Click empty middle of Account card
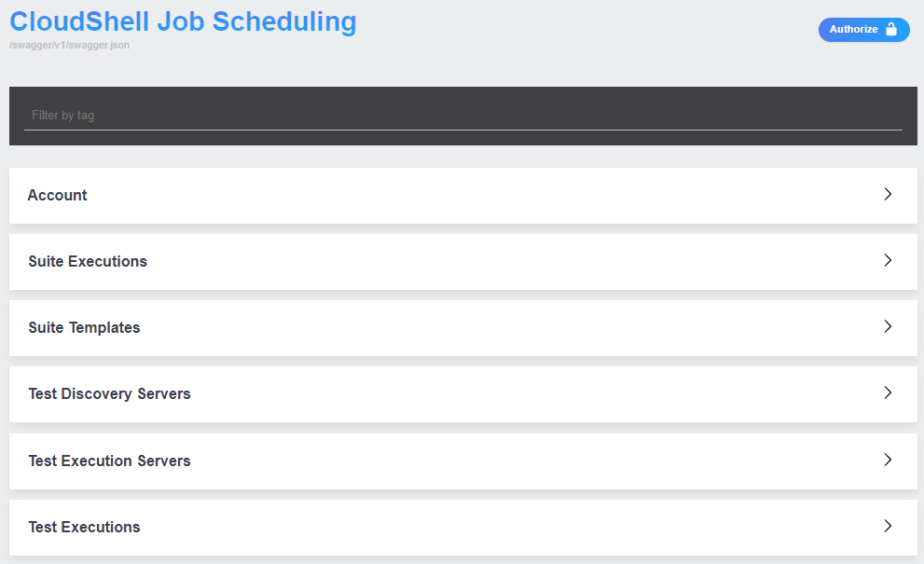The width and height of the screenshot is (924, 564). click(x=466, y=195)
